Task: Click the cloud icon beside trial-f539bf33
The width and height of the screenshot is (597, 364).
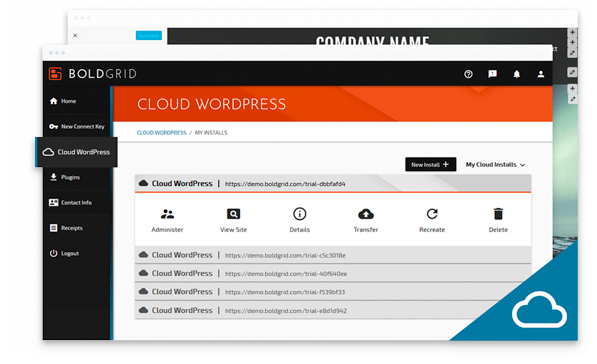Action: tap(144, 291)
